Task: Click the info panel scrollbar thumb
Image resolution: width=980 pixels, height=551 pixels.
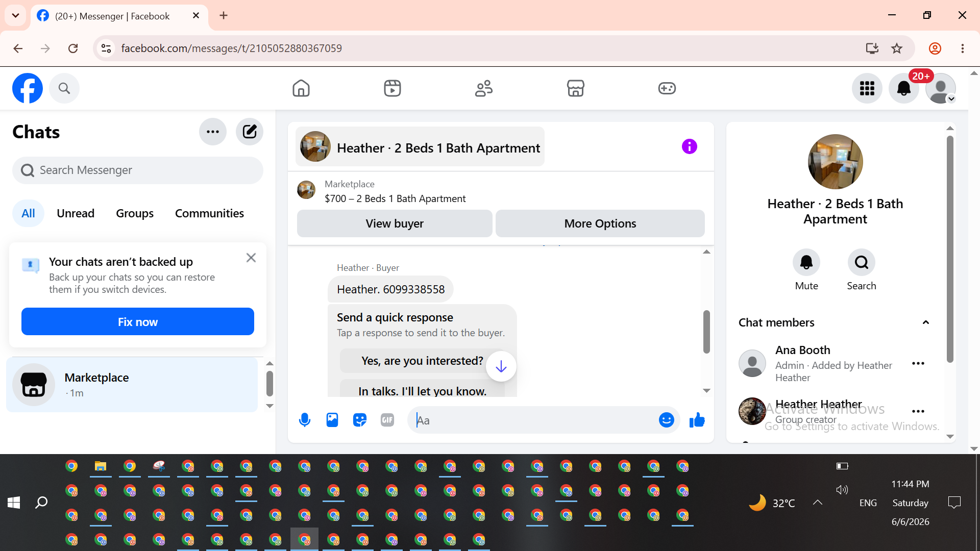Action: click(x=950, y=249)
